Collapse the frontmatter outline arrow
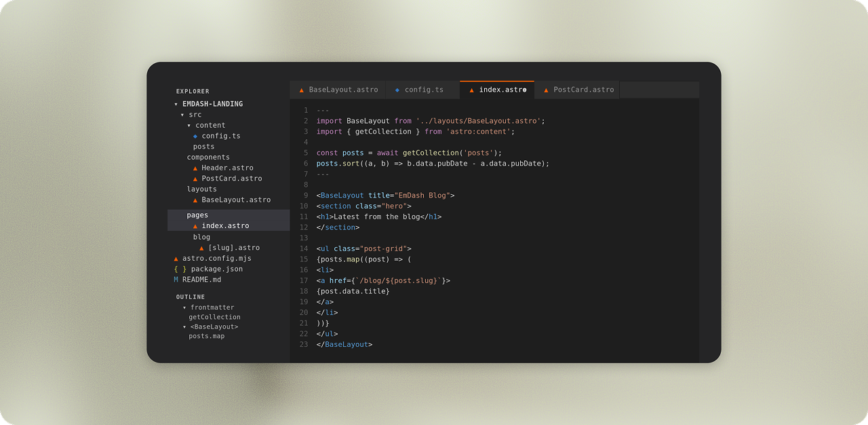868x425 pixels. click(184, 308)
